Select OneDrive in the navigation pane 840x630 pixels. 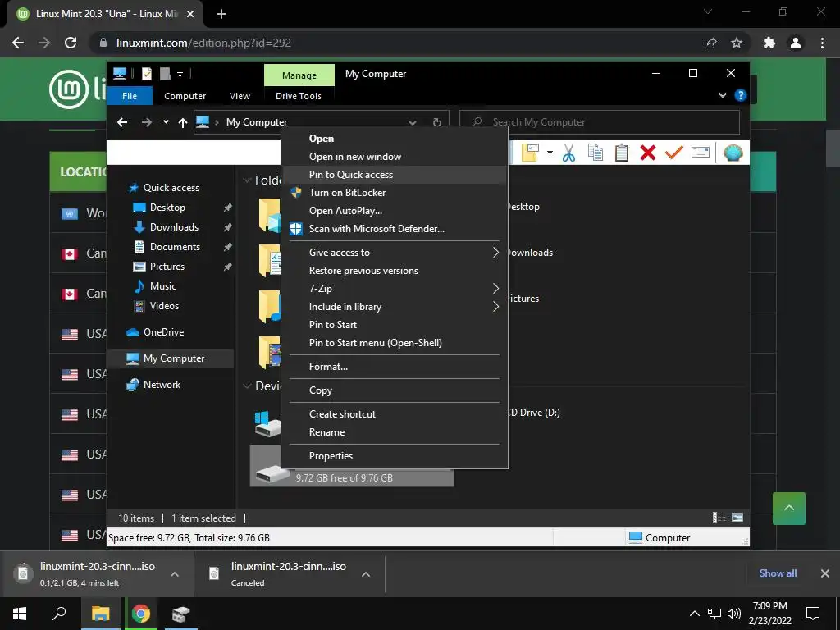coord(163,332)
